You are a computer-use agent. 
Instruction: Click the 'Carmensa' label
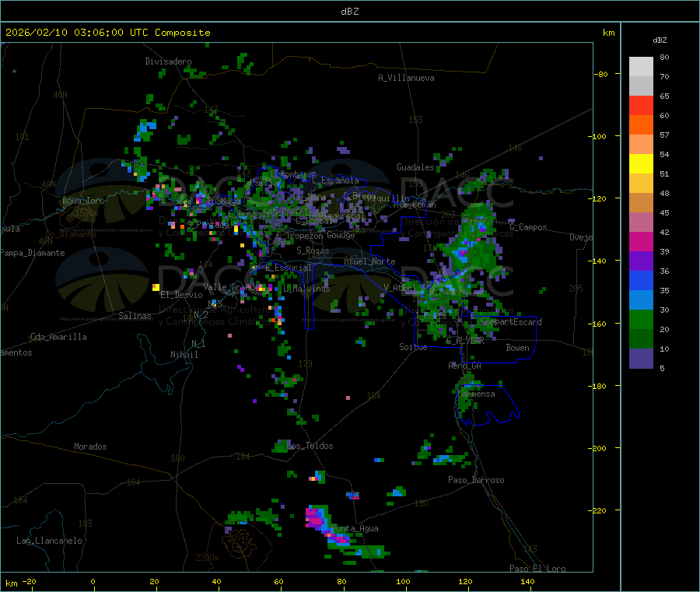[x=476, y=394]
